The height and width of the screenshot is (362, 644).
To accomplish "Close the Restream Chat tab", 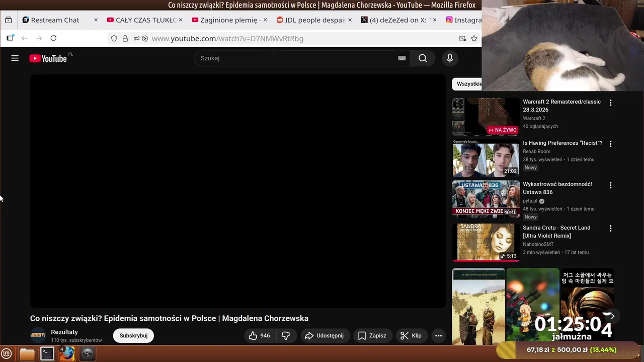I will pyautogui.click(x=96, y=20).
